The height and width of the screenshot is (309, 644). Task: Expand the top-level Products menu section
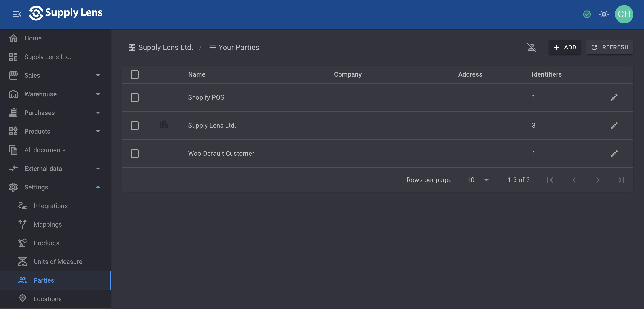click(55, 132)
